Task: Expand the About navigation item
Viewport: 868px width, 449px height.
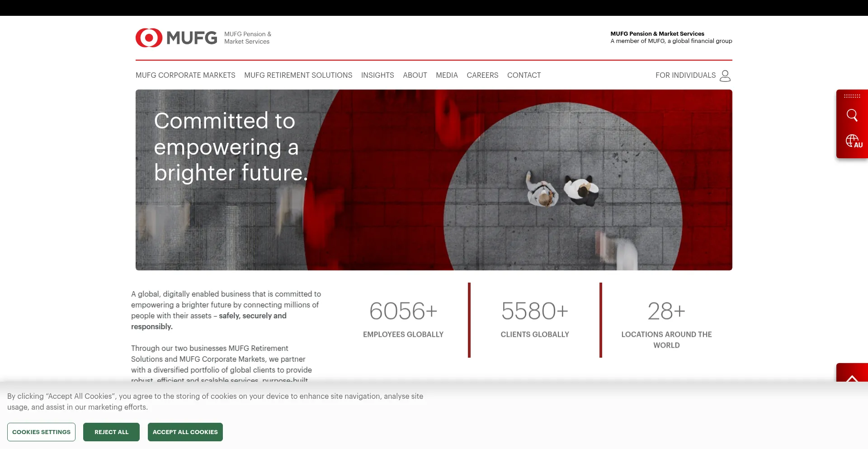Action: [415, 76]
